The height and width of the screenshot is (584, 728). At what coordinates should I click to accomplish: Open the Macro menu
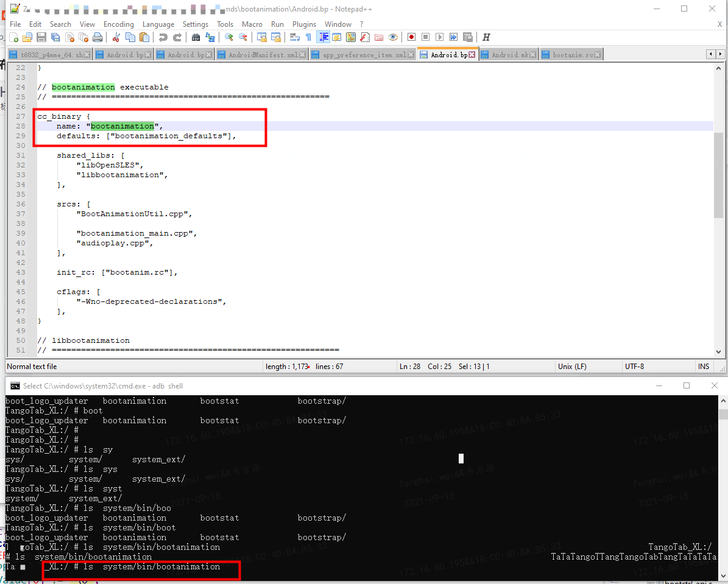(x=252, y=24)
